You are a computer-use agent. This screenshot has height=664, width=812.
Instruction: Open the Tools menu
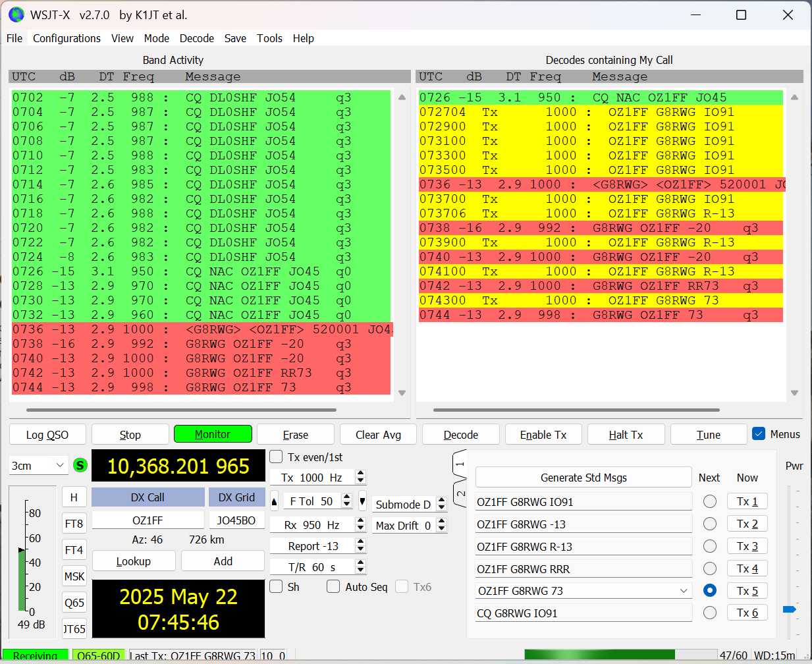tap(269, 38)
